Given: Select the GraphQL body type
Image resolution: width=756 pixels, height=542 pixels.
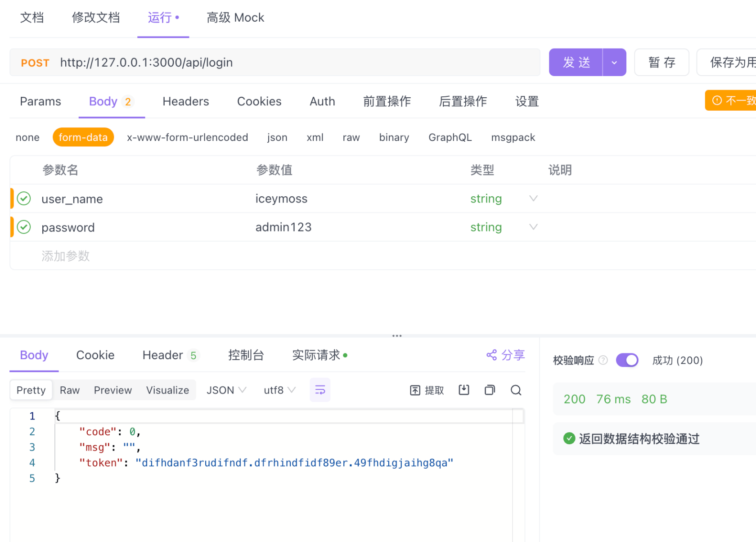Looking at the screenshot, I should tap(450, 137).
